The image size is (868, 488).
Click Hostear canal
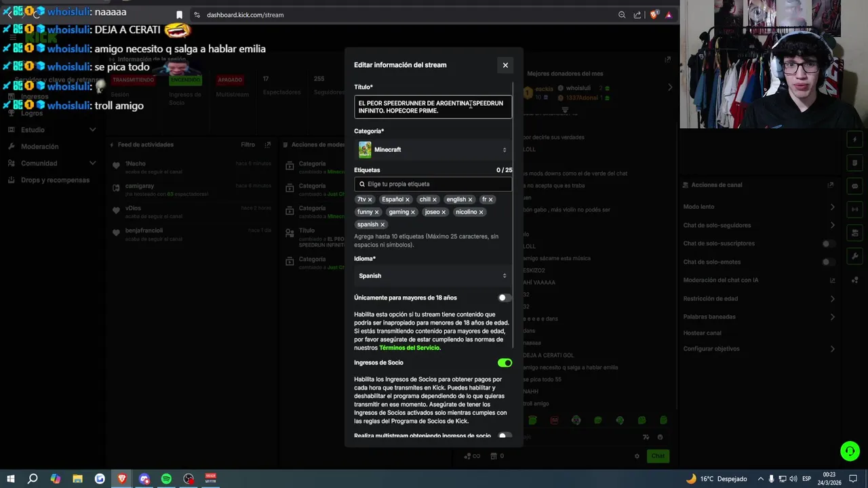tap(703, 333)
